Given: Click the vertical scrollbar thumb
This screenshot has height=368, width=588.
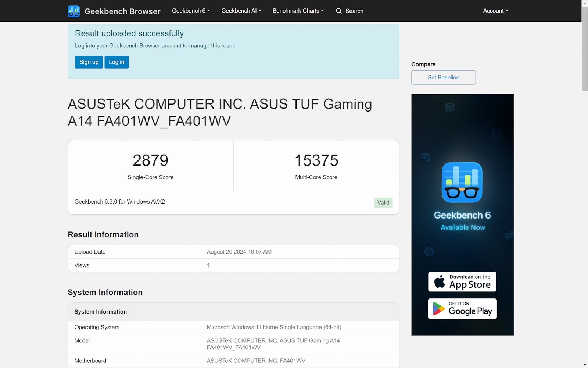Looking at the screenshot, I should (x=585, y=48).
